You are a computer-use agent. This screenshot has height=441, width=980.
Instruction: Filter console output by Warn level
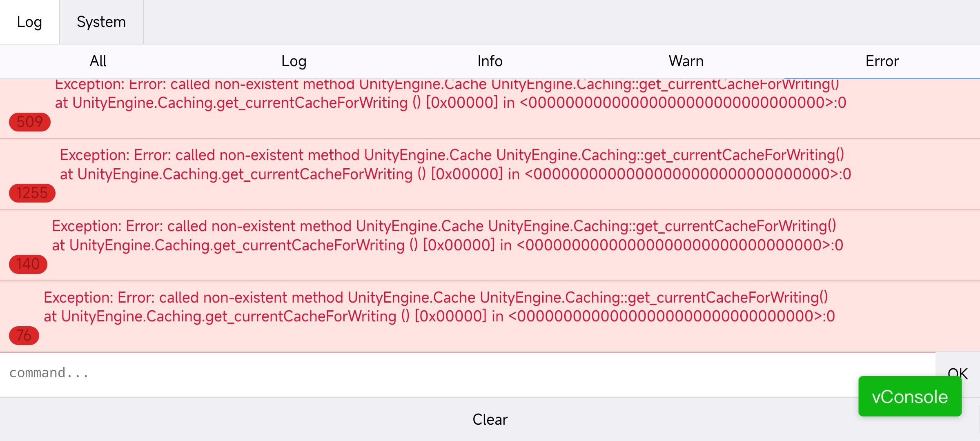686,61
